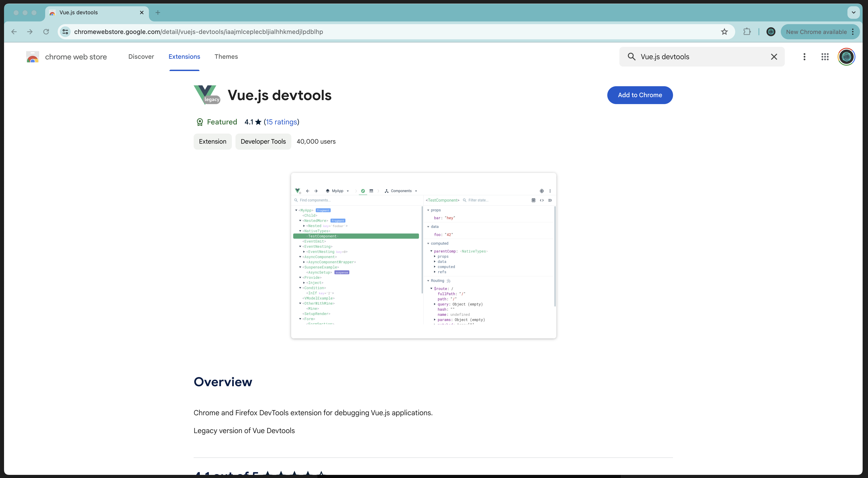The width and height of the screenshot is (868, 478).
Task: Open the Google account avatar
Action: [846, 57]
